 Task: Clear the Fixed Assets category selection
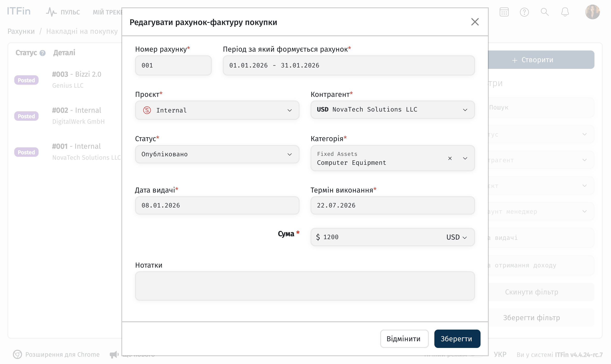click(x=450, y=158)
